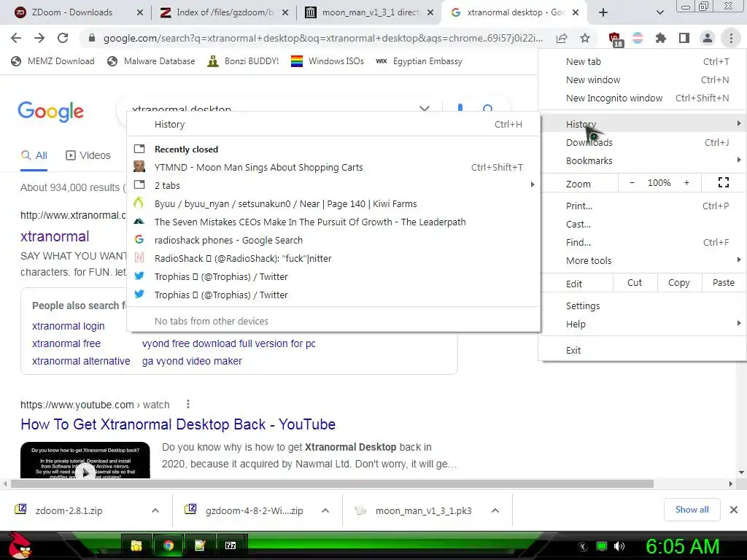Expand the recently closed 2 tabs entry
Screen dimensions: 747x560
click(333, 185)
